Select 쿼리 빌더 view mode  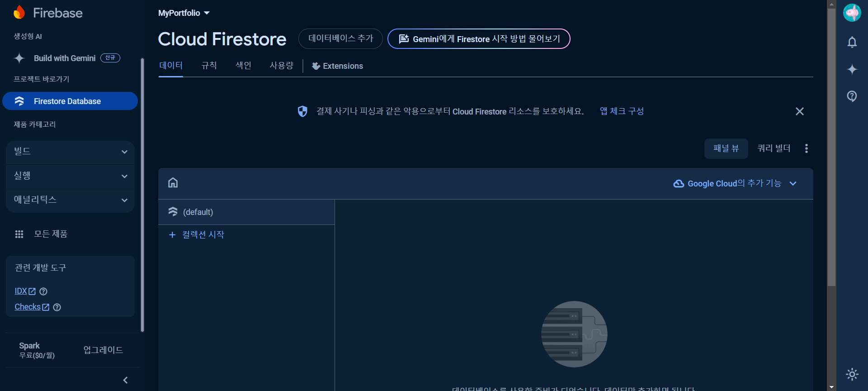[x=774, y=148]
